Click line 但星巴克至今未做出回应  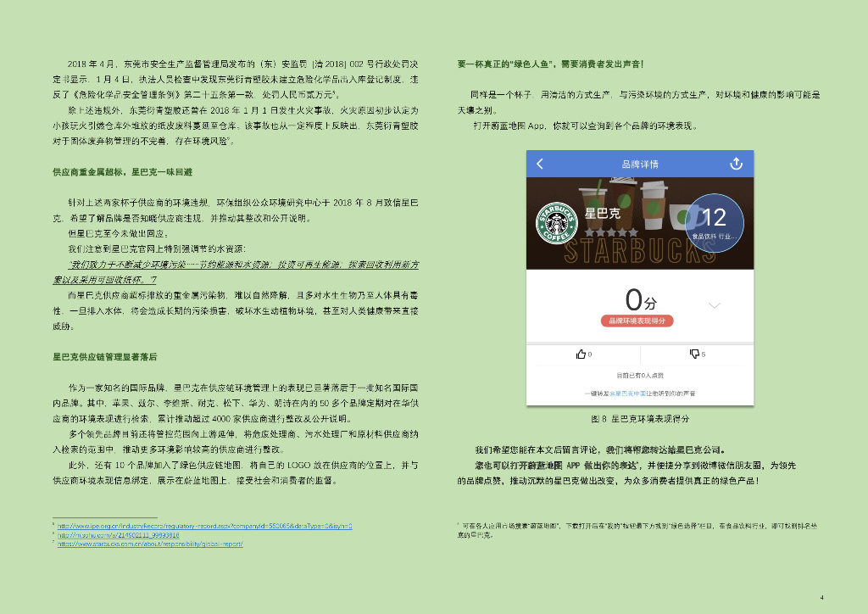point(118,233)
